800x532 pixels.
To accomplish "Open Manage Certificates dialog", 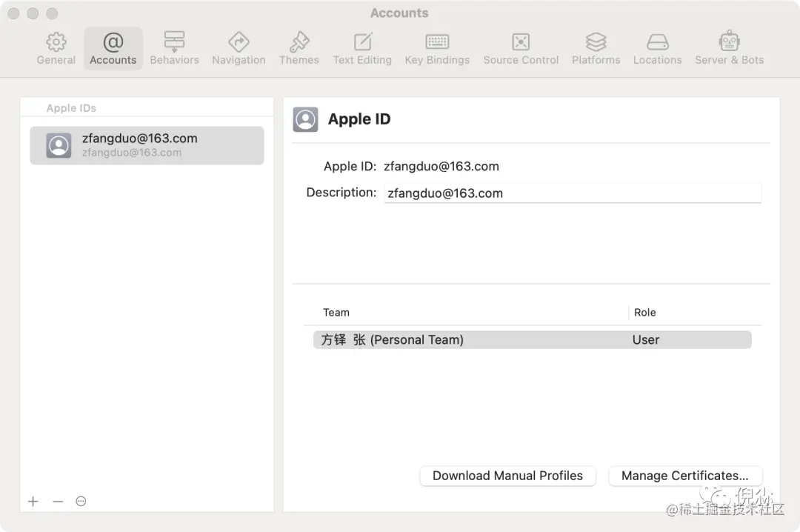I will pos(685,476).
